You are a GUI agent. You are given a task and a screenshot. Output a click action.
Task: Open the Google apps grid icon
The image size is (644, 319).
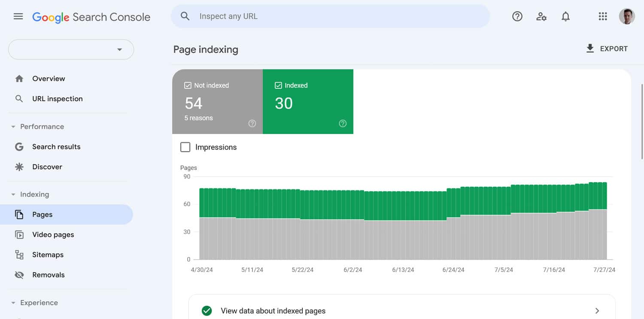[603, 16]
